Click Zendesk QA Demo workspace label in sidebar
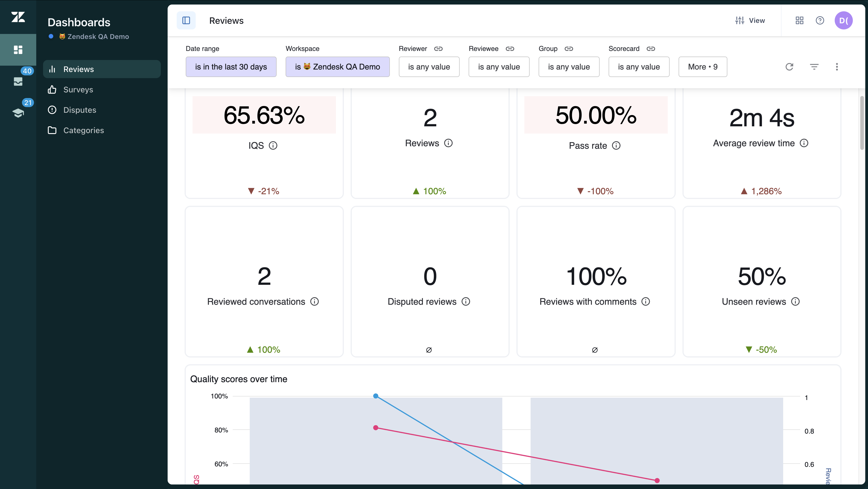 pos(94,36)
